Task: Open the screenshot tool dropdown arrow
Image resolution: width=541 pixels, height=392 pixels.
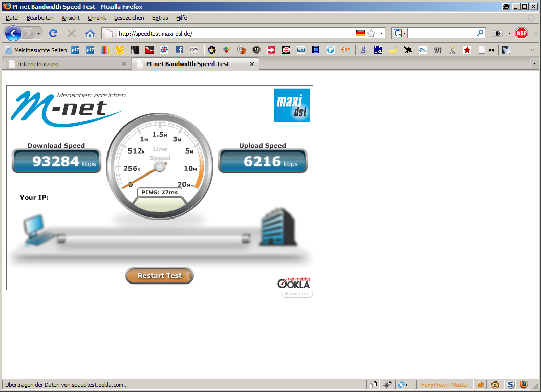Action: 509,33
